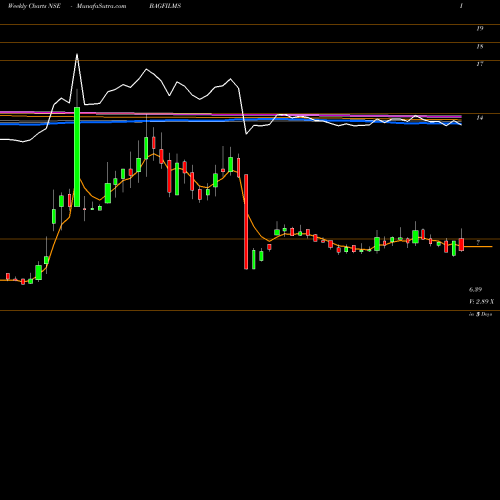Click the MunafaSutra.com label
The height and width of the screenshot is (500, 500).
click(101, 6)
